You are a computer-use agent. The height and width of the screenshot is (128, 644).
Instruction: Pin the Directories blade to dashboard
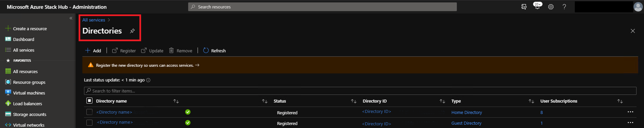click(x=132, y=31)
